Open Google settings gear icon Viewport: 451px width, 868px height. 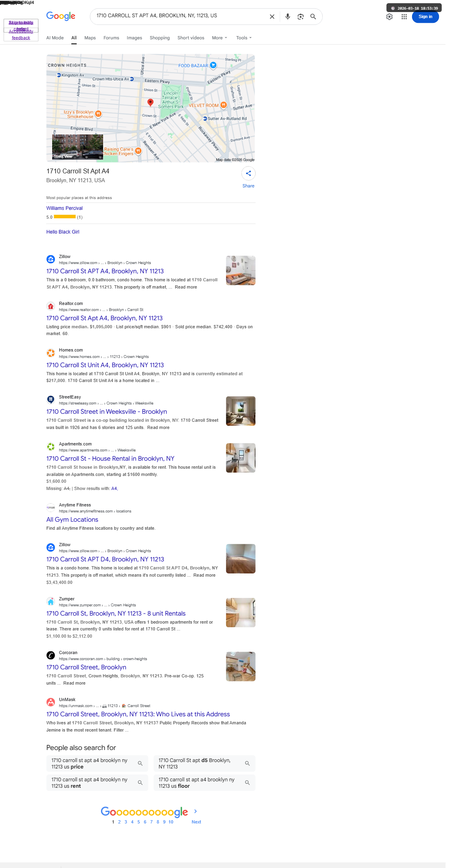click(389, 17)
